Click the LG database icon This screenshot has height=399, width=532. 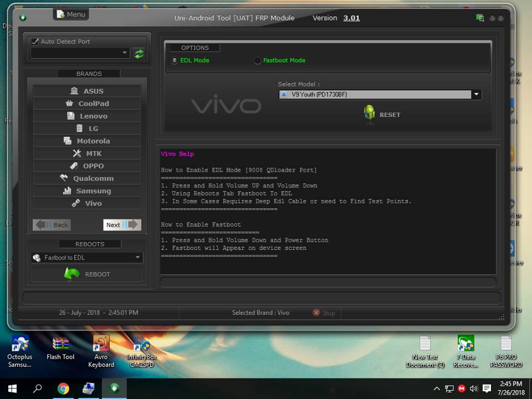click(79, 128)
